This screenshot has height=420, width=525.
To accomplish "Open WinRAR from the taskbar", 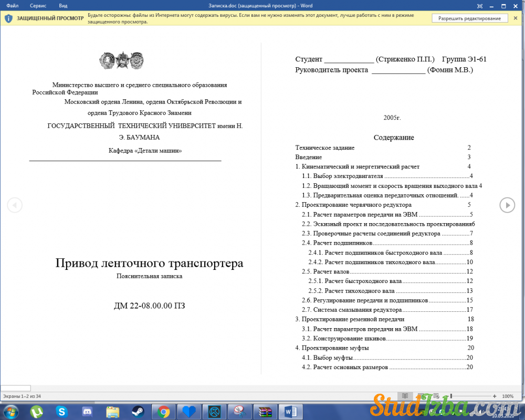I will (x=266, y=412).
